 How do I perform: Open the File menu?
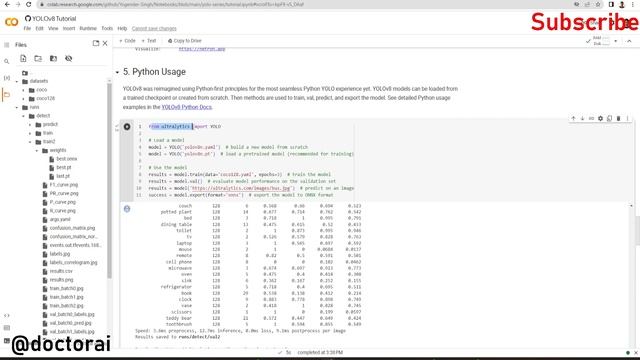[27, 29]
